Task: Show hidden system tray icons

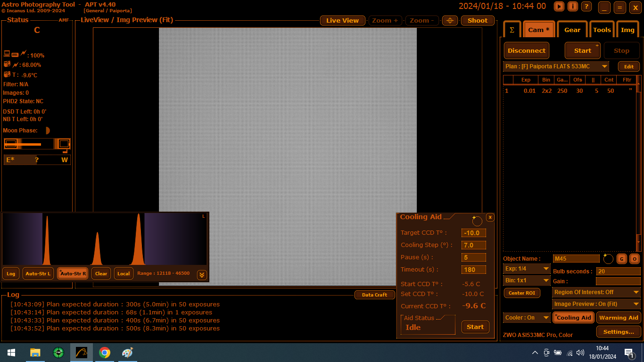Action: click(x=535, y=353)
